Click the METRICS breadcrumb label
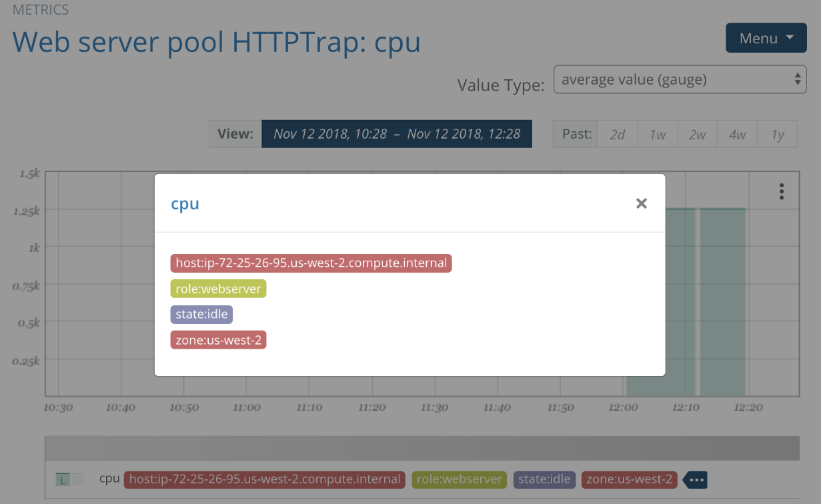This screenshot has height=504, width=821. point(40,10)
